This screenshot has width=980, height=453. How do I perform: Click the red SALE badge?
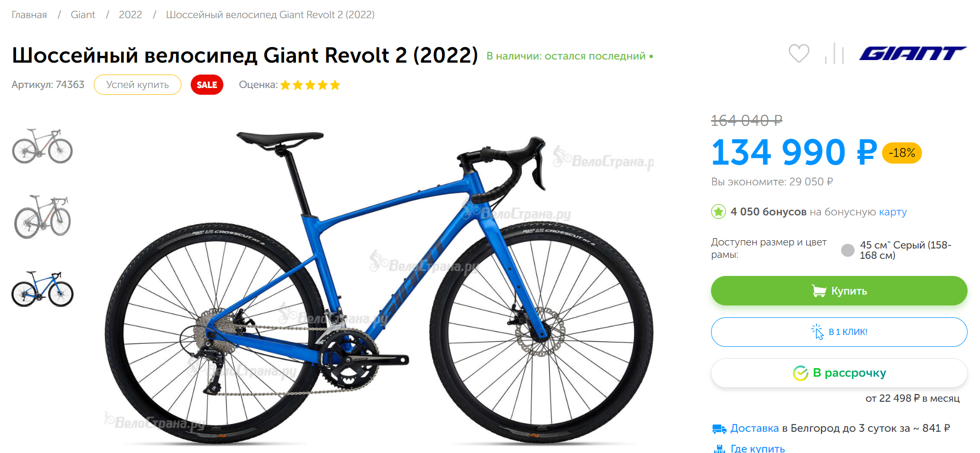[207, 85]
